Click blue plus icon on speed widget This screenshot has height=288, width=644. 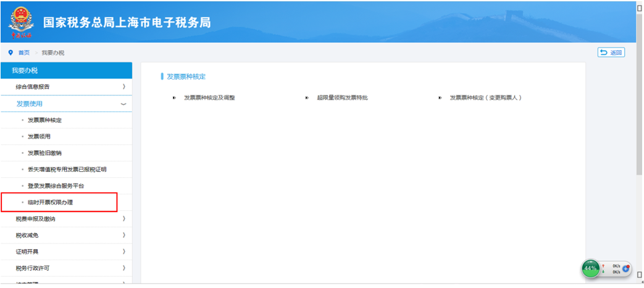(x=626, y=269)
